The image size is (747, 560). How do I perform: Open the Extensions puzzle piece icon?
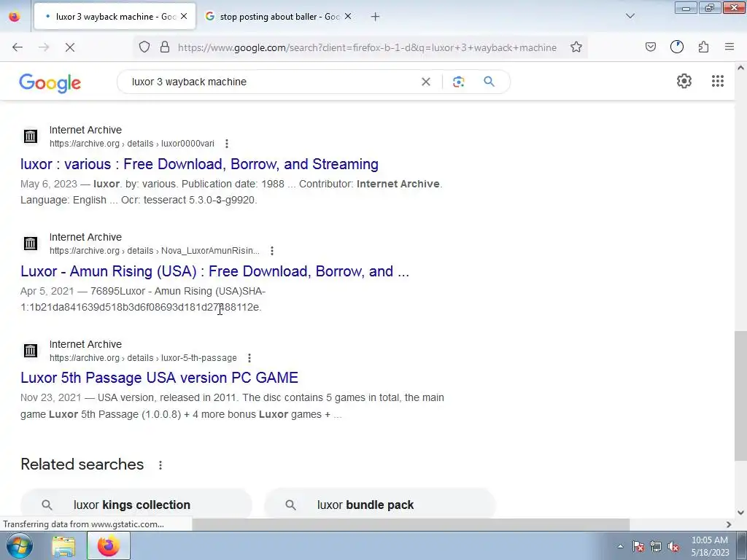(x=703, y=47)
